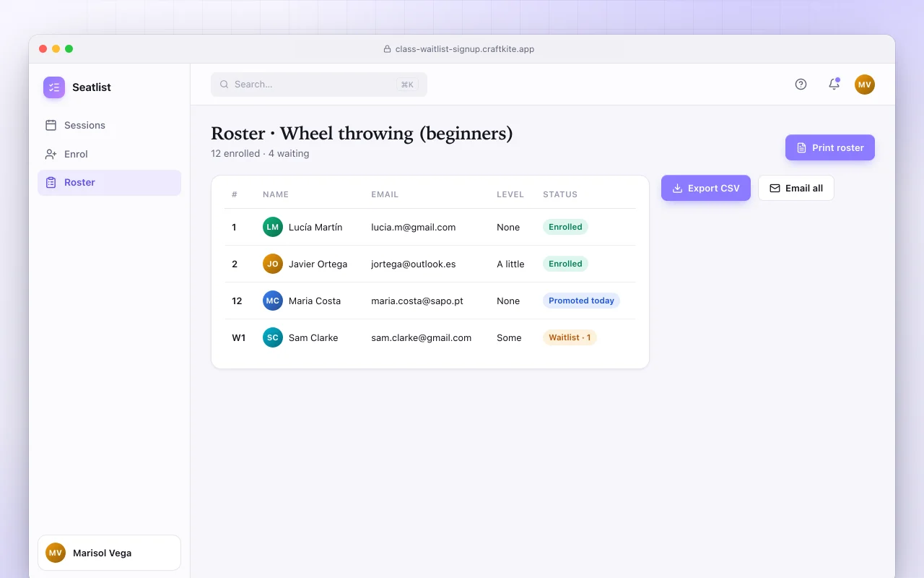Click the Email all button
The height and width of the screenshot is (578, 924).
tap(796, 188)
